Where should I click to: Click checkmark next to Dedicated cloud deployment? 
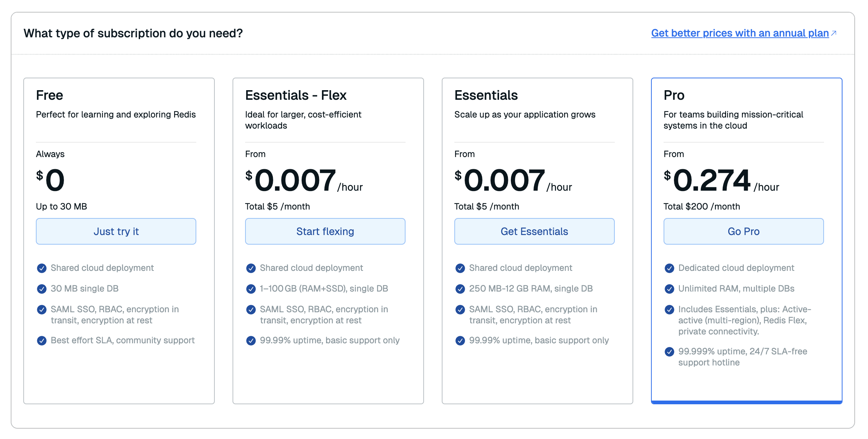point(669,268)
